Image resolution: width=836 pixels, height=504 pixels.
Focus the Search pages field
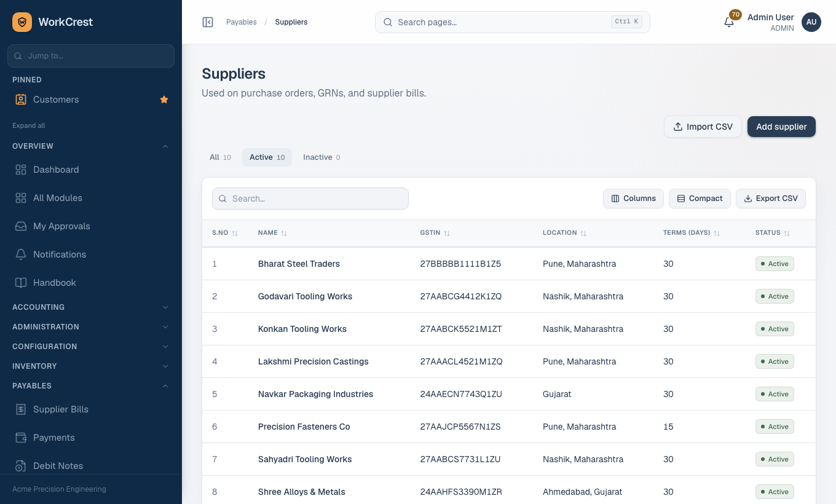(x=512, y=22)
